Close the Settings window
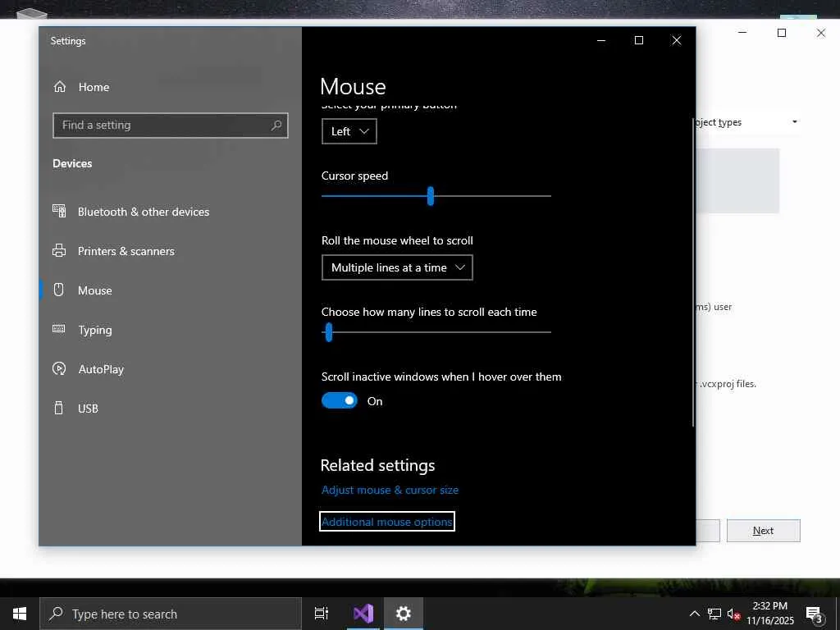 pyautogui.click(x=677, y=41)
